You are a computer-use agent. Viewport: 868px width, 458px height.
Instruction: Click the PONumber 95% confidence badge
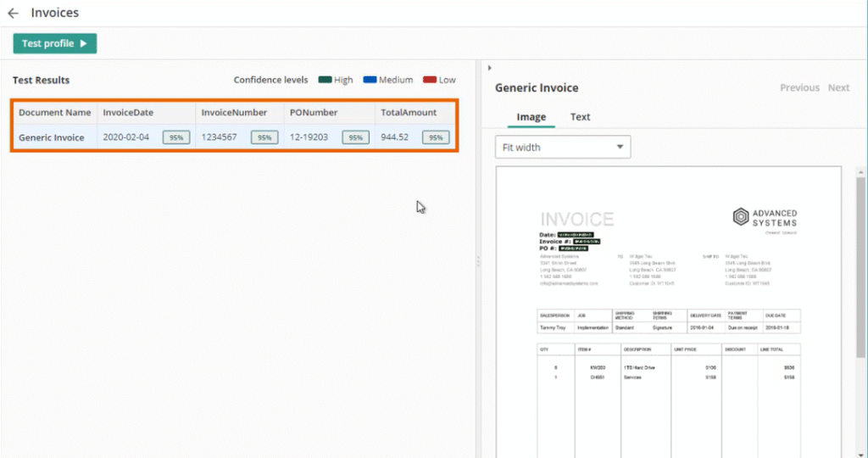point(356,137)
